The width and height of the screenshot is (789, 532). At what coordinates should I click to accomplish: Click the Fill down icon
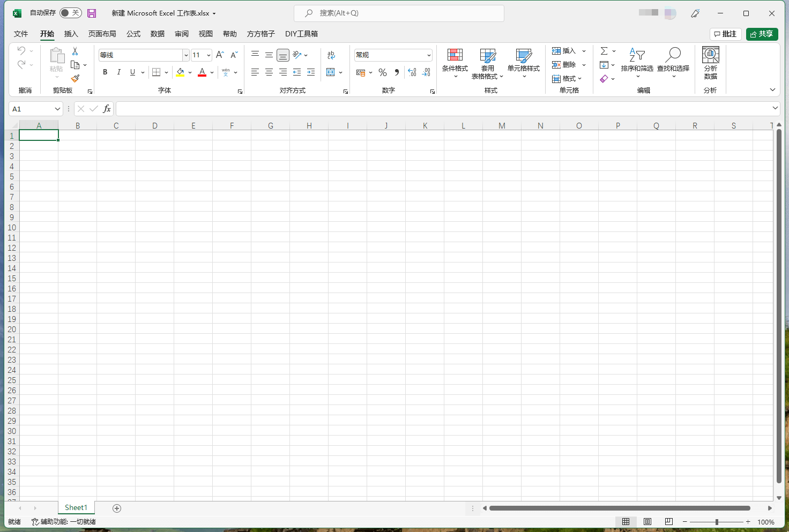click(x=604, y=65)
